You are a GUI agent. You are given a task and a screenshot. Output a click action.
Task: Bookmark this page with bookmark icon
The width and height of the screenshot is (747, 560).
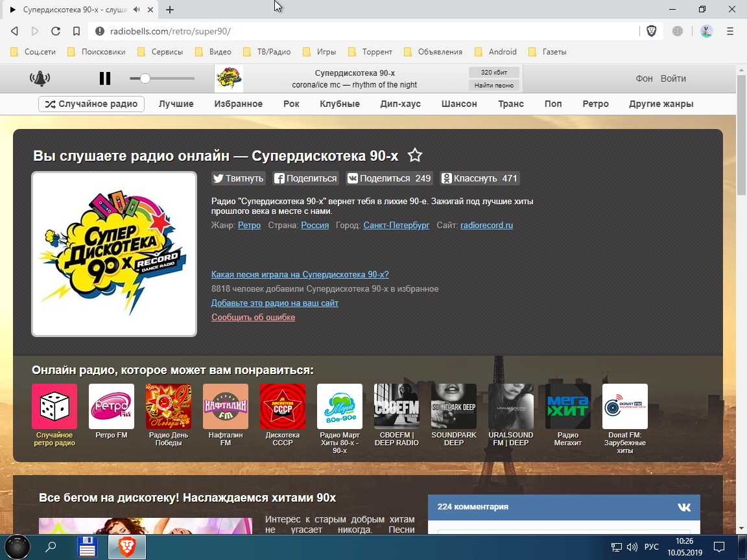pyautogui.click(x=77, y=31)
